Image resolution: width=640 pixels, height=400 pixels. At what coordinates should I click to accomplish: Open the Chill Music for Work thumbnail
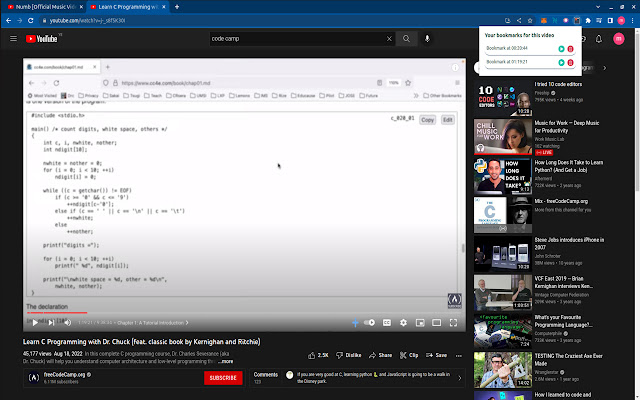tap(503, 137)
